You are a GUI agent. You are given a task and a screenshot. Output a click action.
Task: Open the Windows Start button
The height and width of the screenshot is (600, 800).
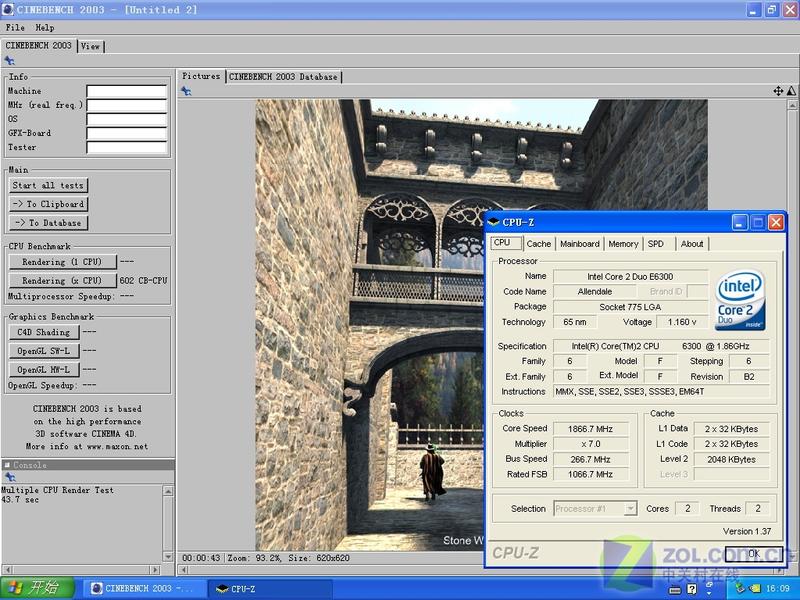(x=37, y=588)
